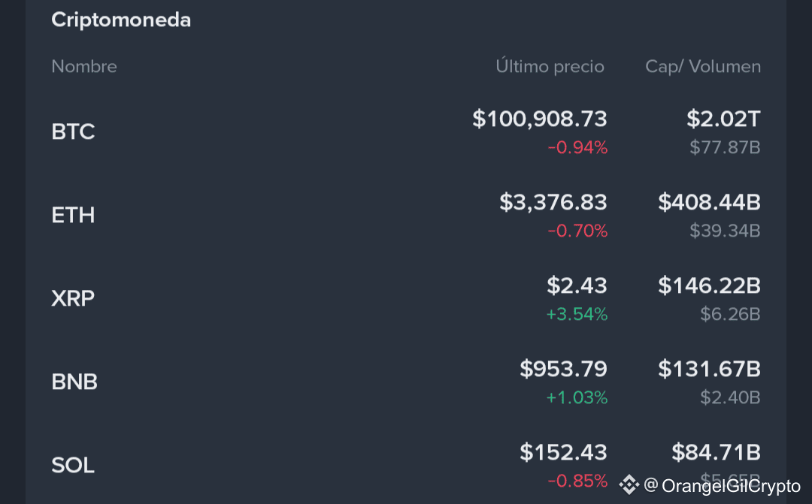Screen dimensions: 812x504
Task: Click BTC price $100,908.73
Action: click(539, 119)
